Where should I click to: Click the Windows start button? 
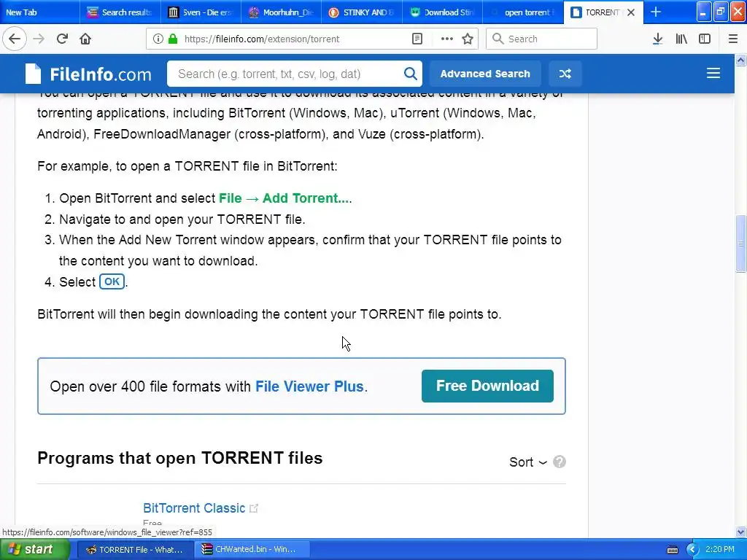(x=34, y=550)
